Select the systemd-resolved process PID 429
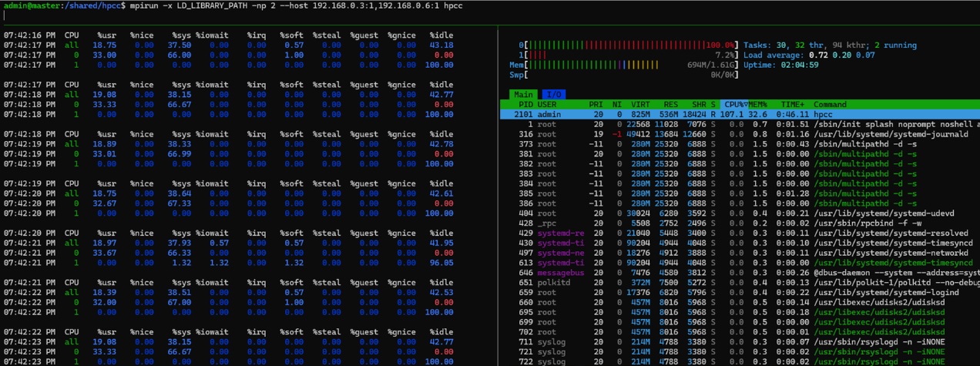Viewport: 980px width, 366px height. click(x=740, y=233)
